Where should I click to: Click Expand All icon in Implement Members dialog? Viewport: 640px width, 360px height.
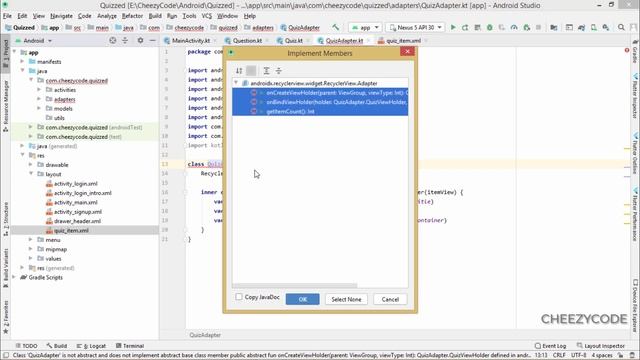(266, 71)
